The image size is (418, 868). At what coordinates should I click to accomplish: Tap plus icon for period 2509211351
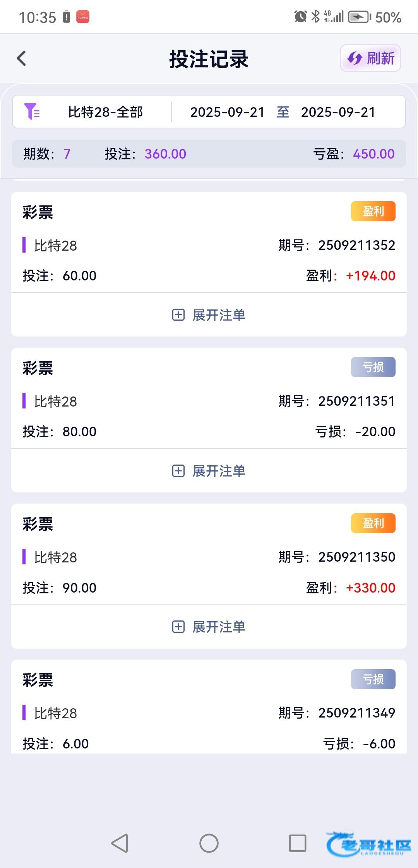point(178,471)
